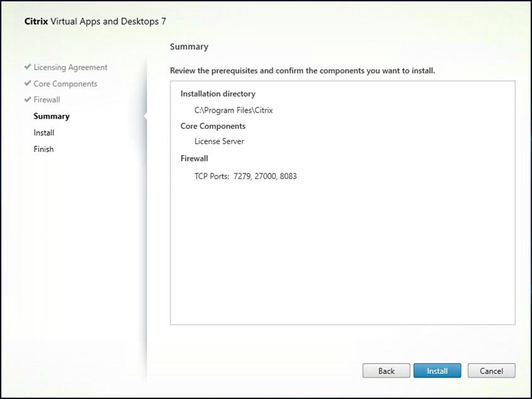532x399 pixels.
Task: Go back with the Back button
Action: coord(386,371)
